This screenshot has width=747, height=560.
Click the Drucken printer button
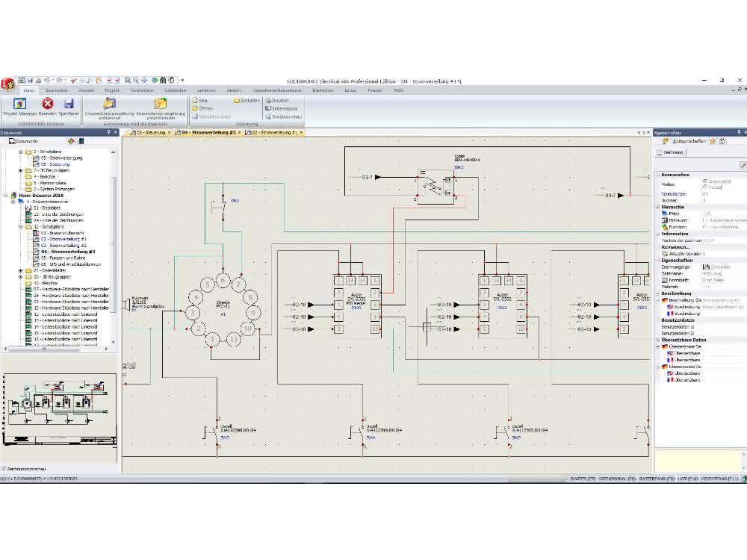tap(277, 101)
